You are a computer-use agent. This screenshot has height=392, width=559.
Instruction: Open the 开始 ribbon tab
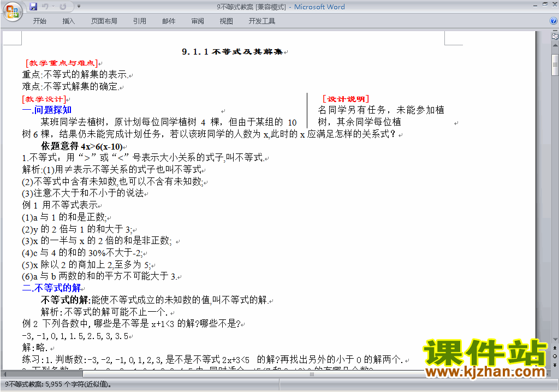pyautogui.click(x=39, y=21)
